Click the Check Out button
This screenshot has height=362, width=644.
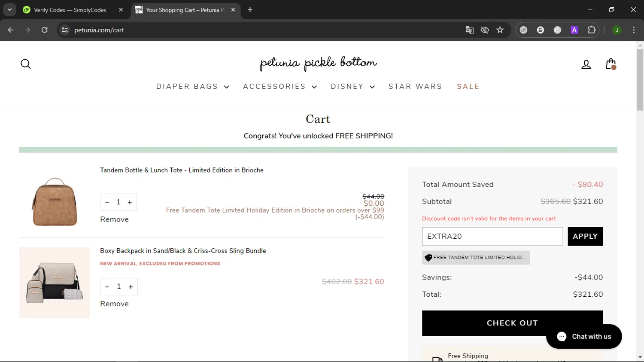[512, 323]
